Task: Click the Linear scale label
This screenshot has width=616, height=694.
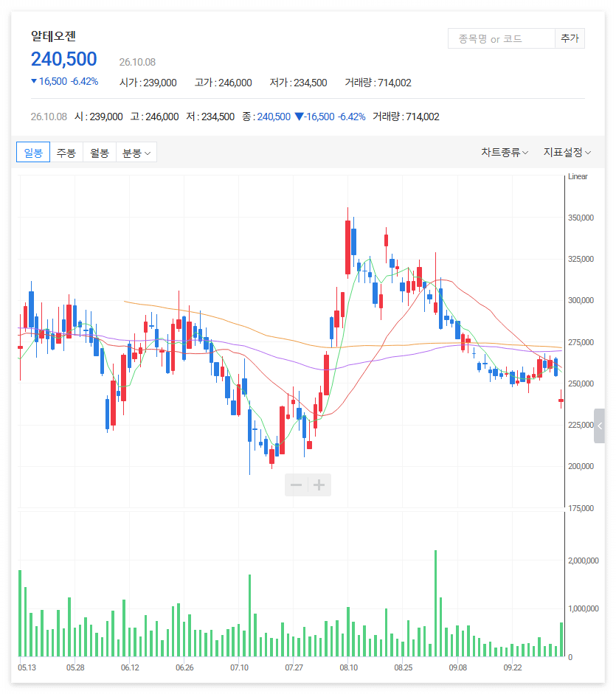Action: pyautogui.click(x=578, y=176)
